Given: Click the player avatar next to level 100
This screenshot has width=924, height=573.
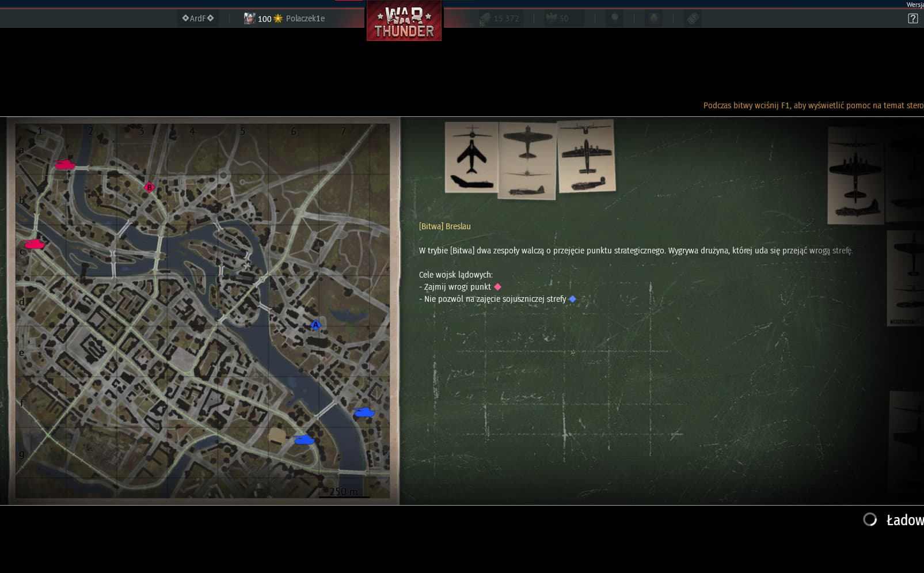Looking at the screenshot, I should pos(249,18).
